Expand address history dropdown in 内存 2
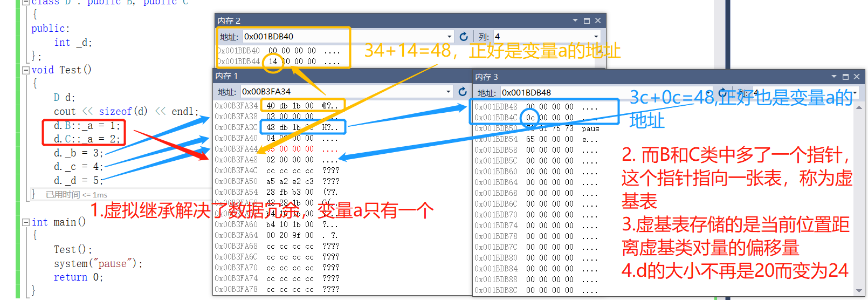 [x=450, y=37]
